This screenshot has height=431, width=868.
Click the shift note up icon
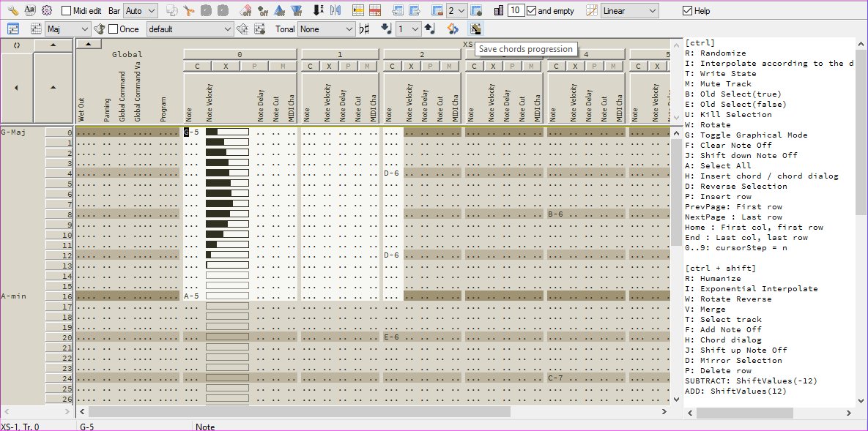point(429,29)
